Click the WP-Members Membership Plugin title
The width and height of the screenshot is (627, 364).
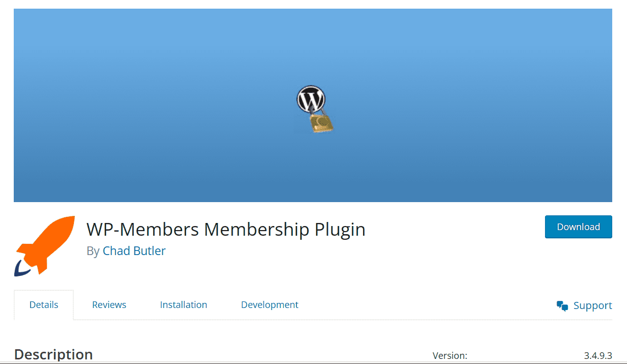click(226, 230)
